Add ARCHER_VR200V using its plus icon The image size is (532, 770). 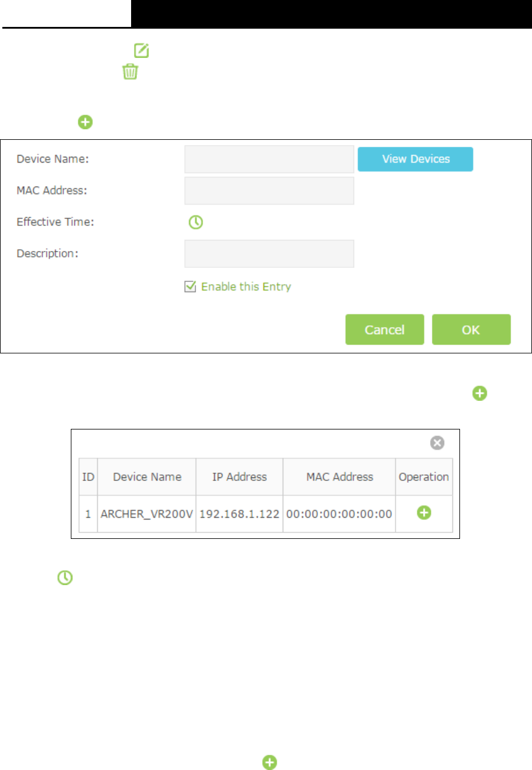pos(424,513)
